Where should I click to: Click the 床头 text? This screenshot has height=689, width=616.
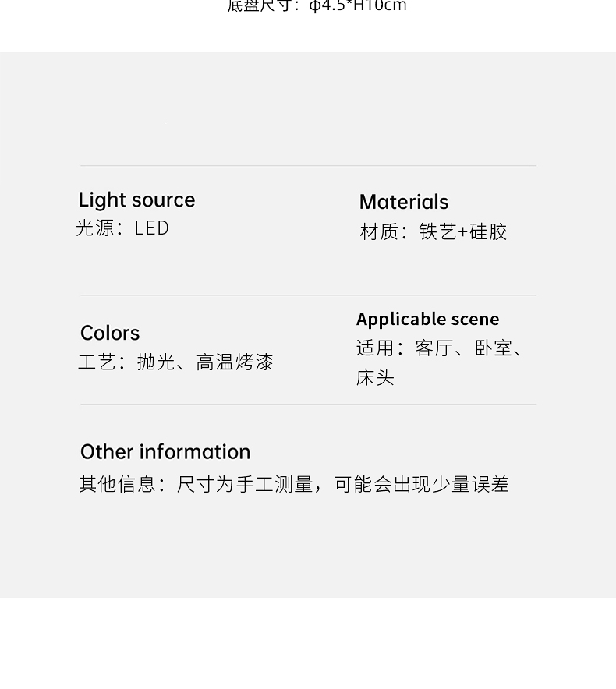(x=375, y=377)
